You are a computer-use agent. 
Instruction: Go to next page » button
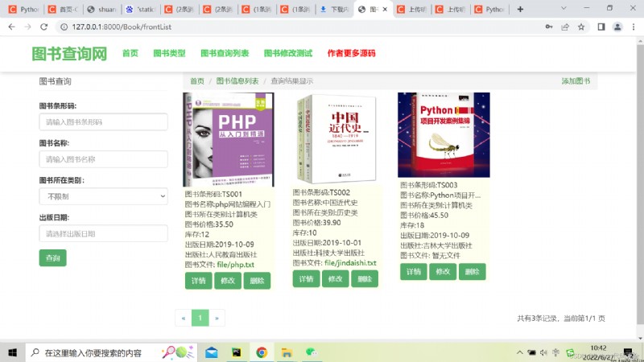217,318
